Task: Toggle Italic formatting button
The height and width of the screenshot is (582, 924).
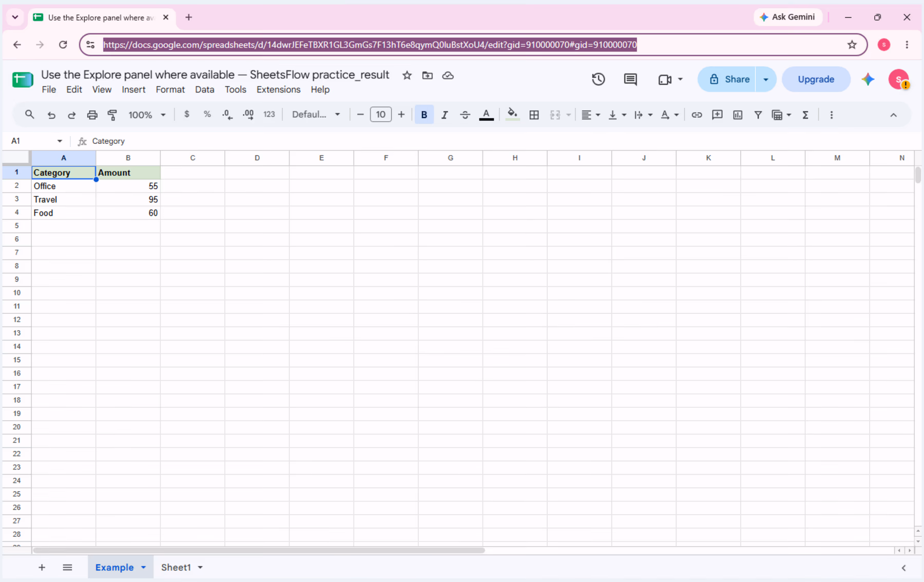Action: 445,115
